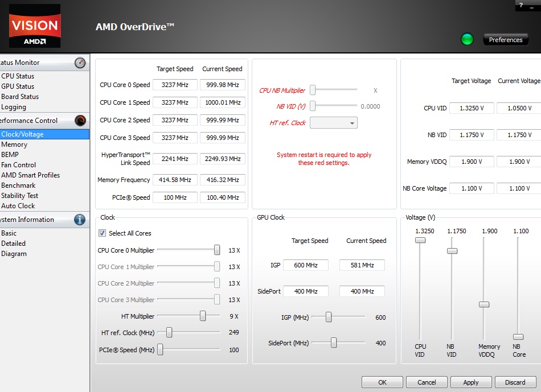Click the CPU Core 0 Multiplier slider handle
The width and height of the screenshot is (541, 392).
(x=216, y=250)
